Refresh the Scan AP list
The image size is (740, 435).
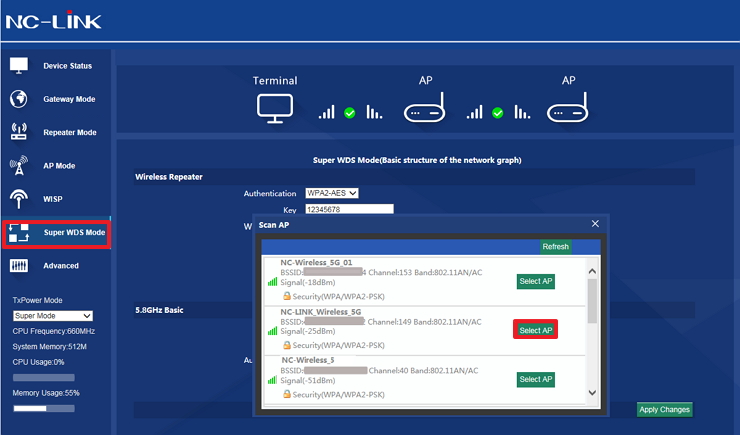pyautogui.click(x=555, y=247)
